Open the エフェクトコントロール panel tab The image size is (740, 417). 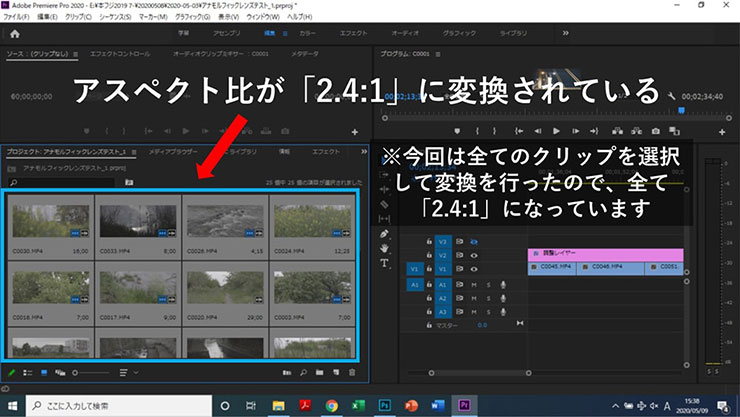point(120,54)
